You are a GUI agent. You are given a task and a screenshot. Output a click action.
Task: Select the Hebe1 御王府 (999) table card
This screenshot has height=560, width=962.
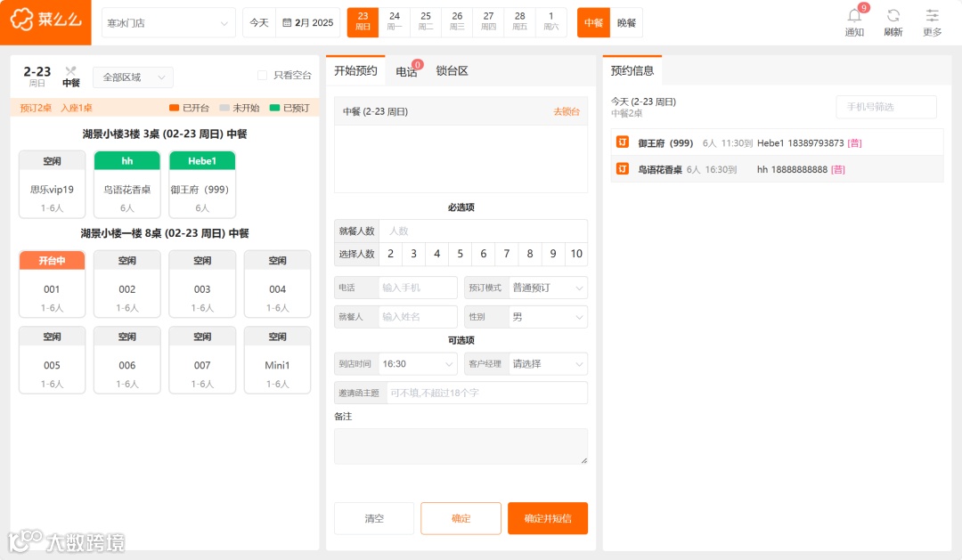(x=202, y=184)
